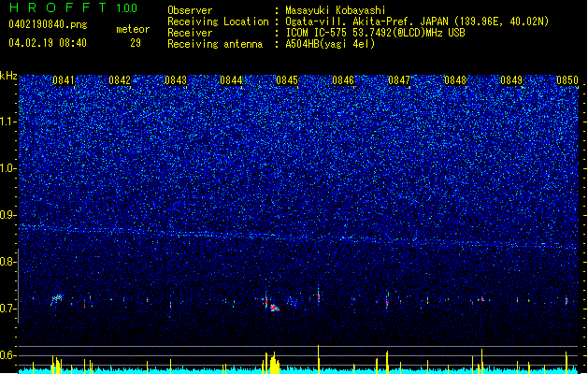Image resolution: width=588 pixels, height=374 pixels.
Task: Click the 0847 time marker
Action: [x=399, y=79]
